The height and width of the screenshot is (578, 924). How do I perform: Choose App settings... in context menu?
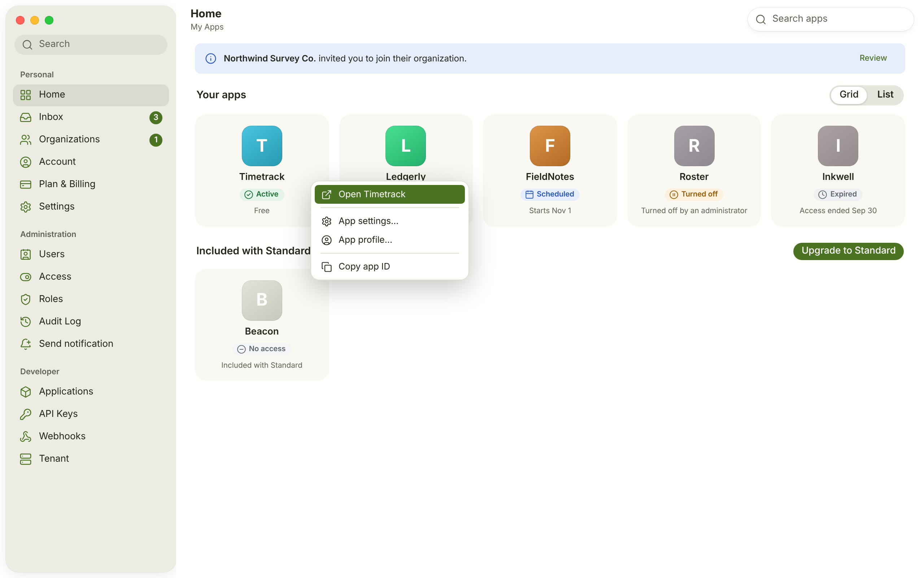pos(389,221)
